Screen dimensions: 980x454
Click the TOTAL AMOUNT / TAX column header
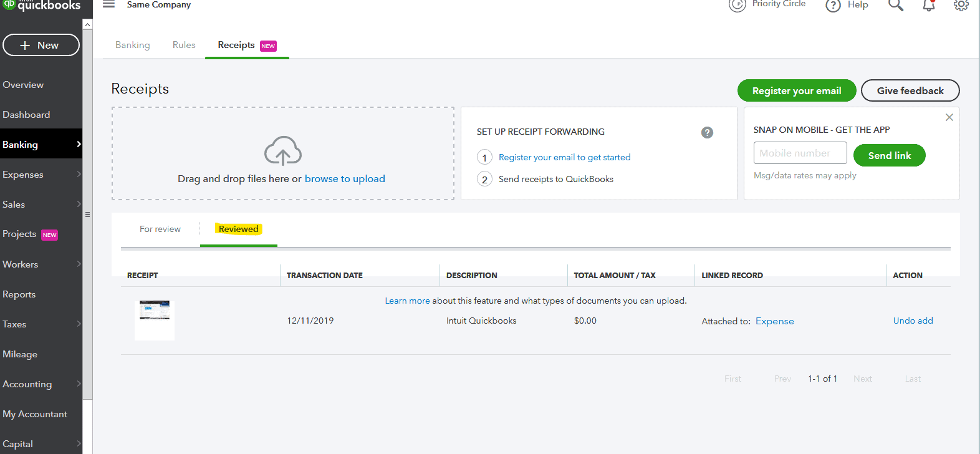(615, 275)
